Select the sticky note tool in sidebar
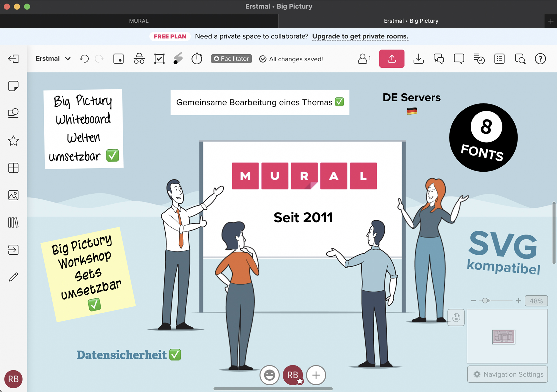Viewport: 557px width, 392px height. coord(13,86)
